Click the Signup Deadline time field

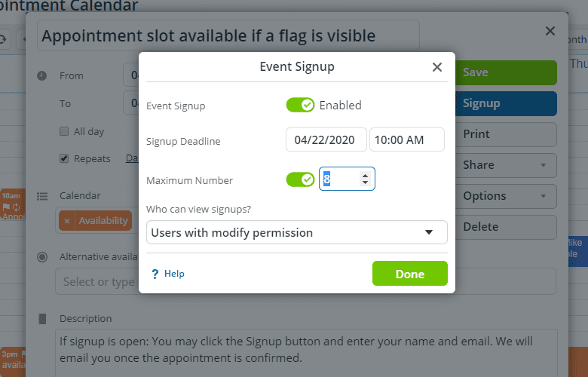coord(406,139)
